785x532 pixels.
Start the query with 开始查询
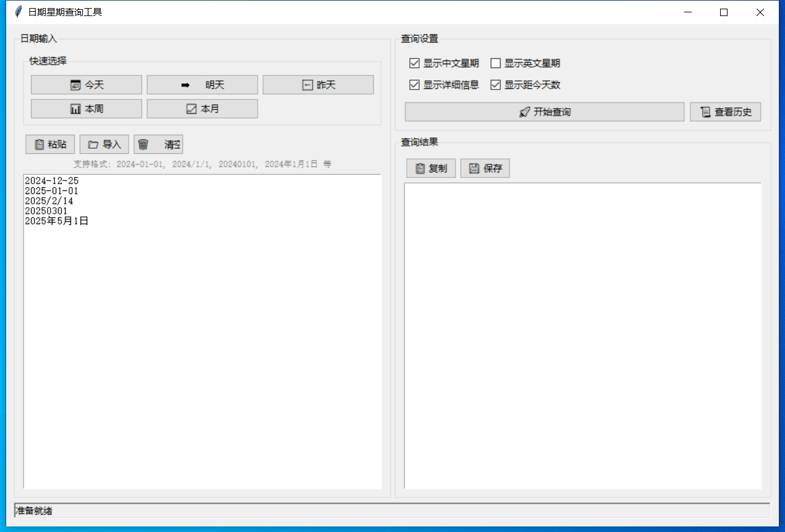(x=545, y=112)
